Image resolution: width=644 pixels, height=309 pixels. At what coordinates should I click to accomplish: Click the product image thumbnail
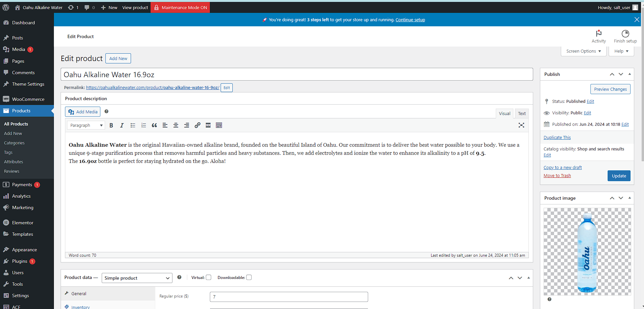[587, 251]
